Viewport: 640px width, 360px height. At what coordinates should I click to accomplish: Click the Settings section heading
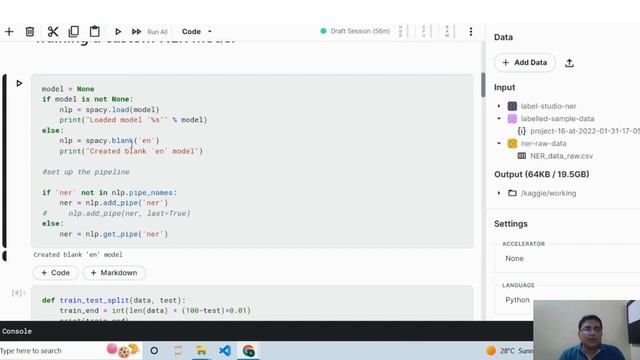point(511,224)
